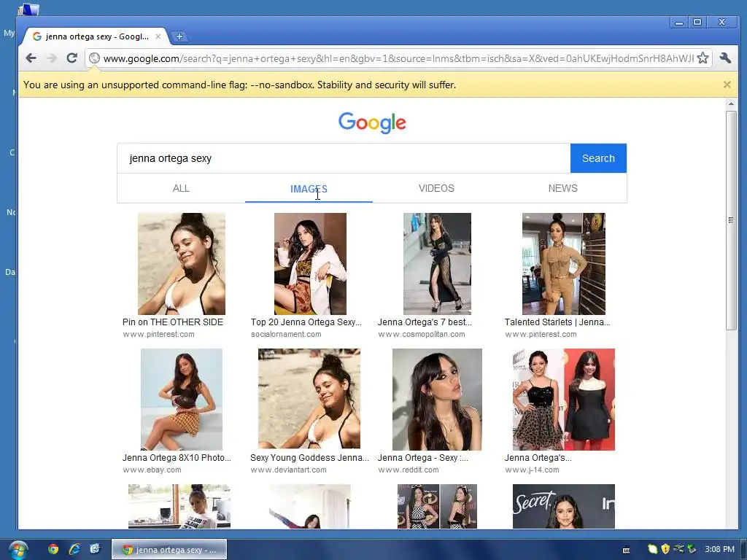Click the vertical scrollbar thumb
Viewport: 747px width, 560px height.
click(731, 220)
